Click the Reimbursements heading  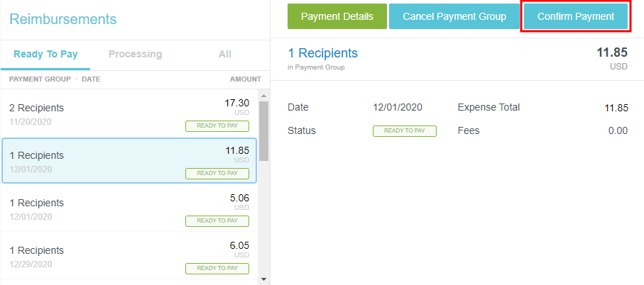(63, 19)
